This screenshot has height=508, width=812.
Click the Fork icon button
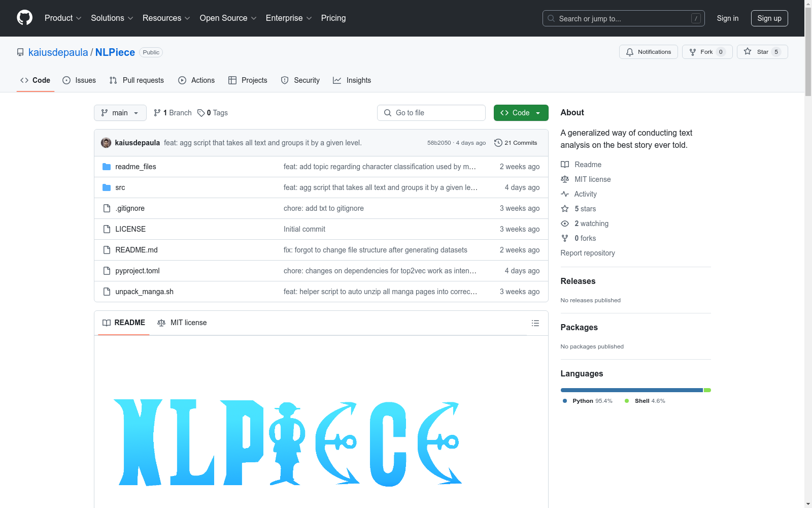tap(707, 52)
